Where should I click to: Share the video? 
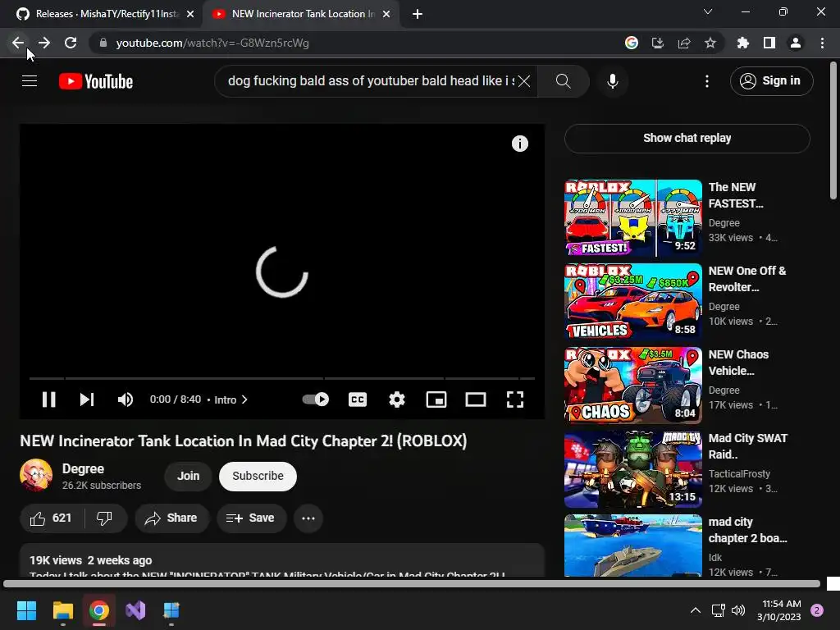(171, 518)
